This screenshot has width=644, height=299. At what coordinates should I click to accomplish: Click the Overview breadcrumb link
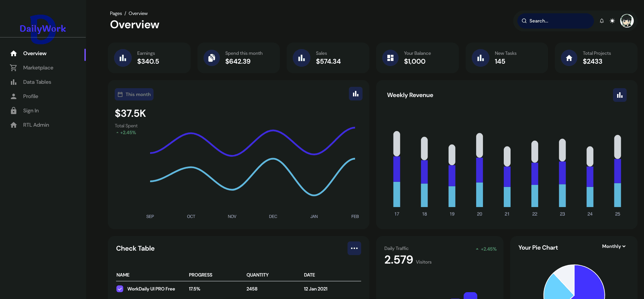point(138,14)
